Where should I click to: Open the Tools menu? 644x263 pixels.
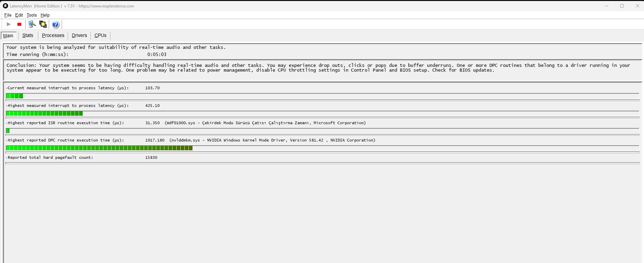[x=32, y=15]
